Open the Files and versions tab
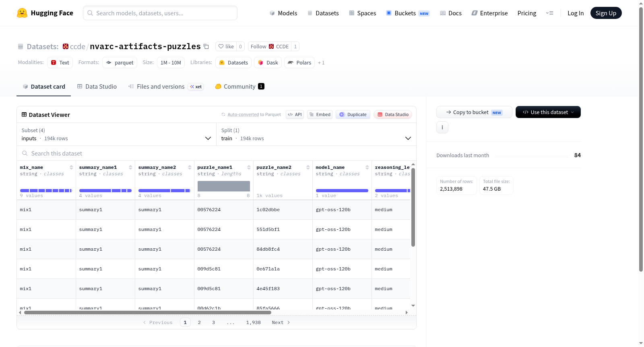This screenshot has height=347, width=644. (x=166, y=87)
